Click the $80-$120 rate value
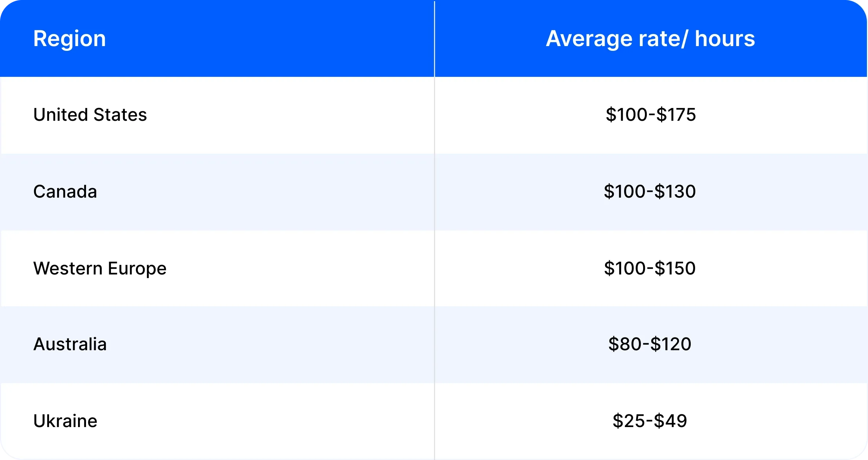The height and width of the screenshot is (460, 868). [650, 344]
